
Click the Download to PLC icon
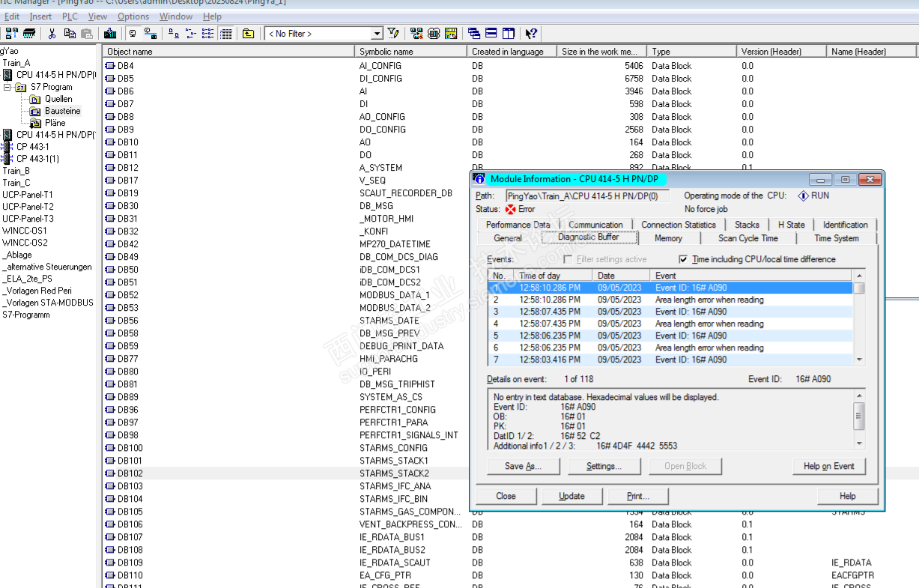pyautogui.click(x=110, y=34)
